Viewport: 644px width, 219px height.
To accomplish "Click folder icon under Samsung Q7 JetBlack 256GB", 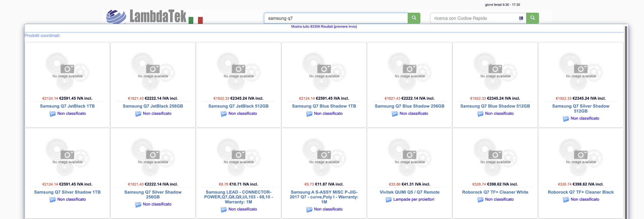I will [138, 114].
